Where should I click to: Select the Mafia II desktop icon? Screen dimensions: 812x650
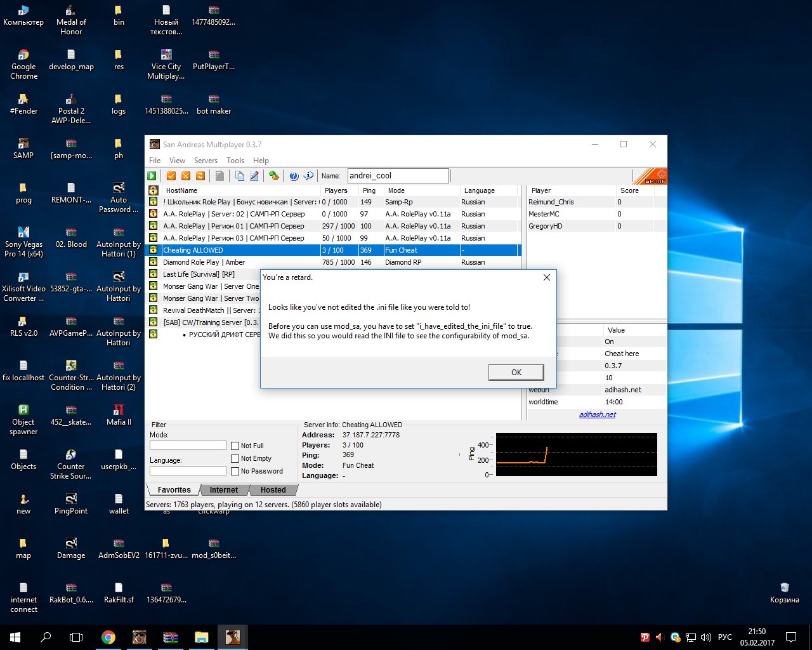pyautogui.click(x=119, y=415)
